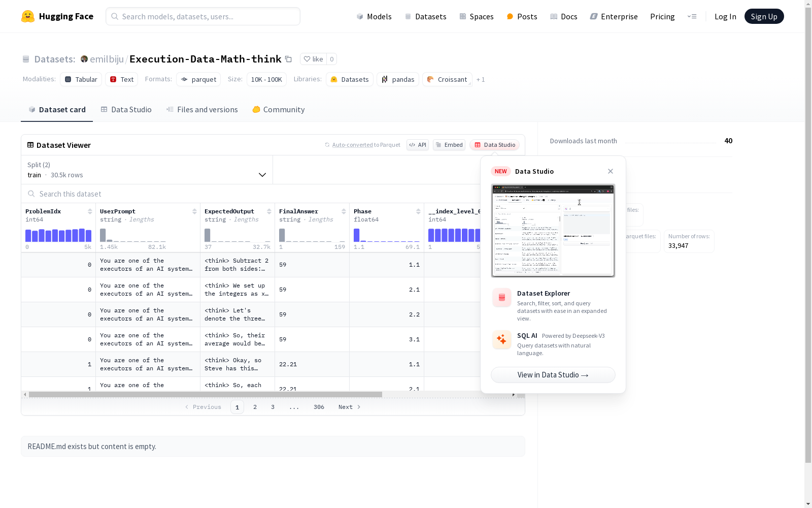Click View in Data Studio button

coord(553,375)
